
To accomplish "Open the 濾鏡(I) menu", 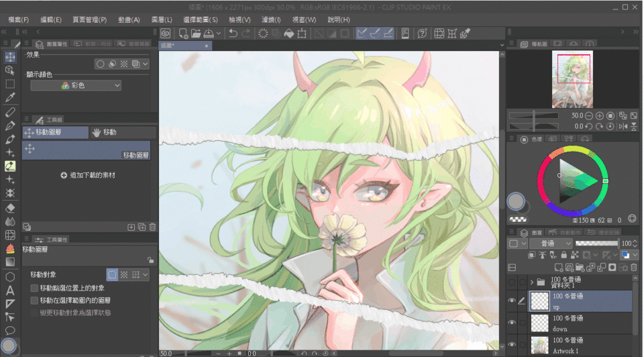I will (x=271, y=19).
